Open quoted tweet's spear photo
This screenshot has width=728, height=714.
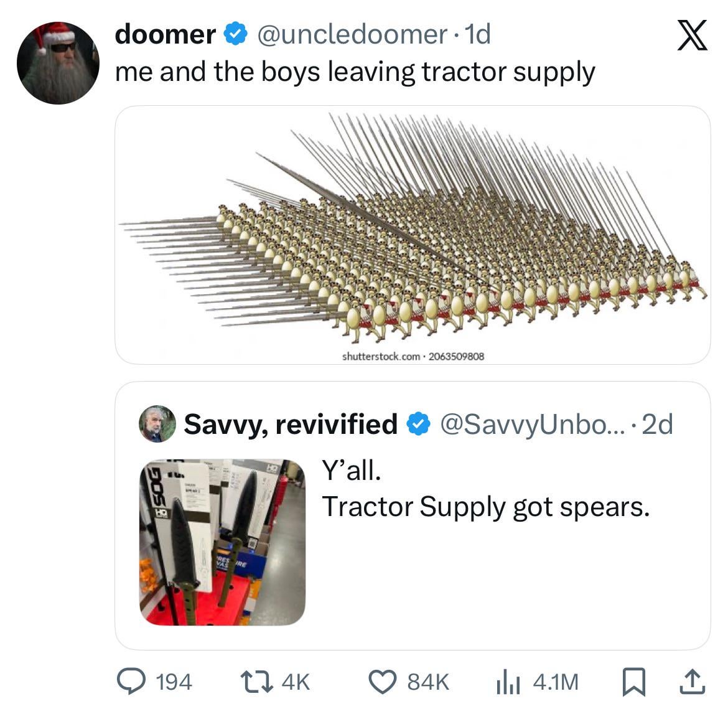pyautogui.click(x=222, y=542)
